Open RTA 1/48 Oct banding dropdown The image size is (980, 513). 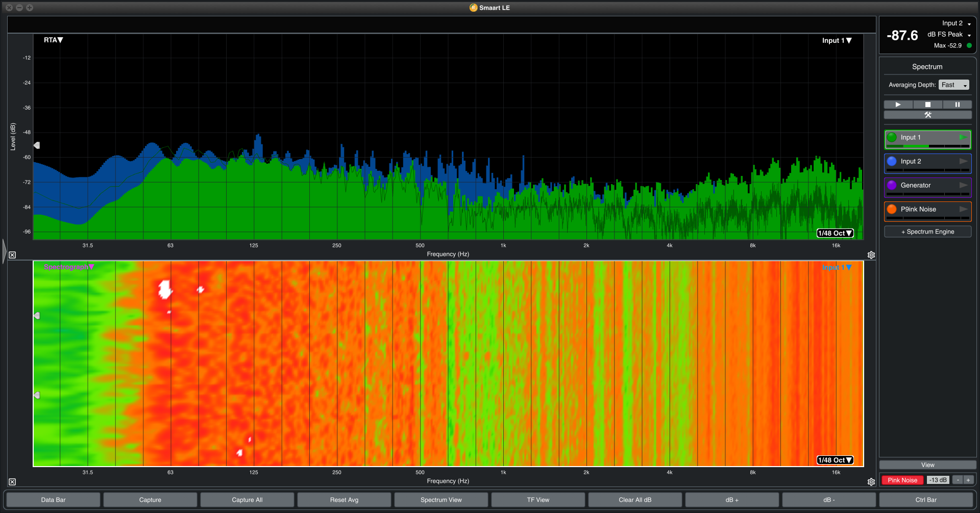click(835, 233)
